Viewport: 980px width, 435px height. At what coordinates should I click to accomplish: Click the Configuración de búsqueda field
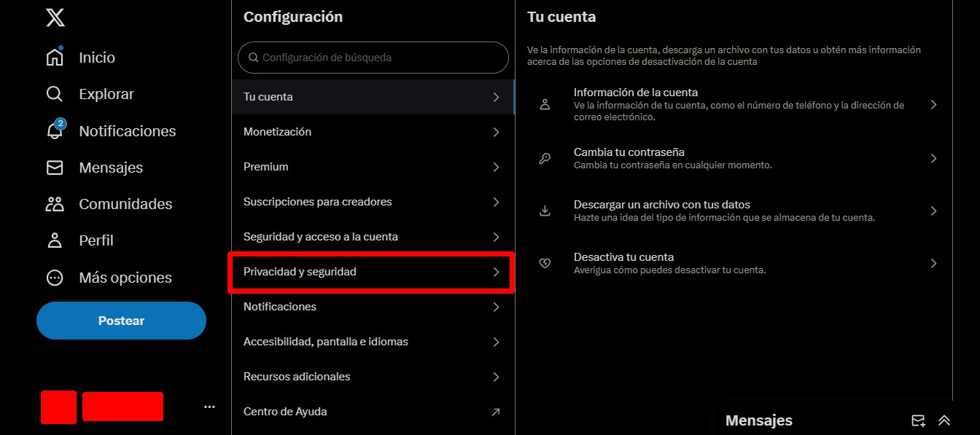click(373, 58)
